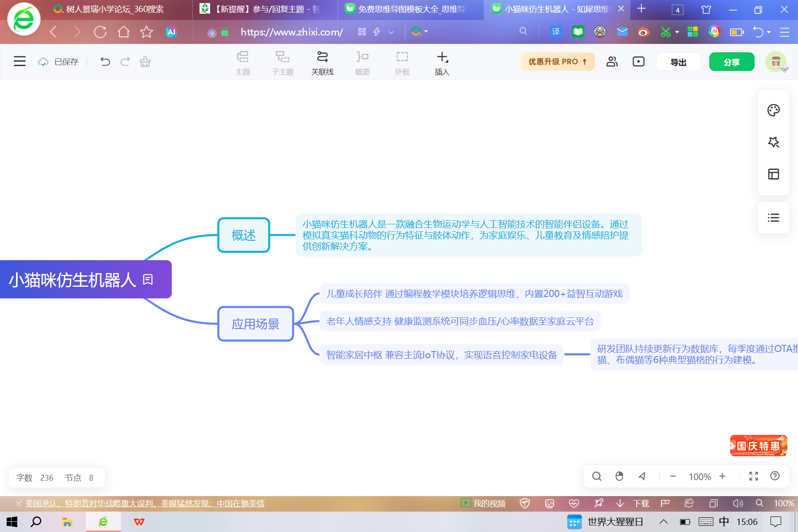Viewport: 798px width, 532px height.
Task: Open WPS from the Windows taskbar
Action: (139, 522)
